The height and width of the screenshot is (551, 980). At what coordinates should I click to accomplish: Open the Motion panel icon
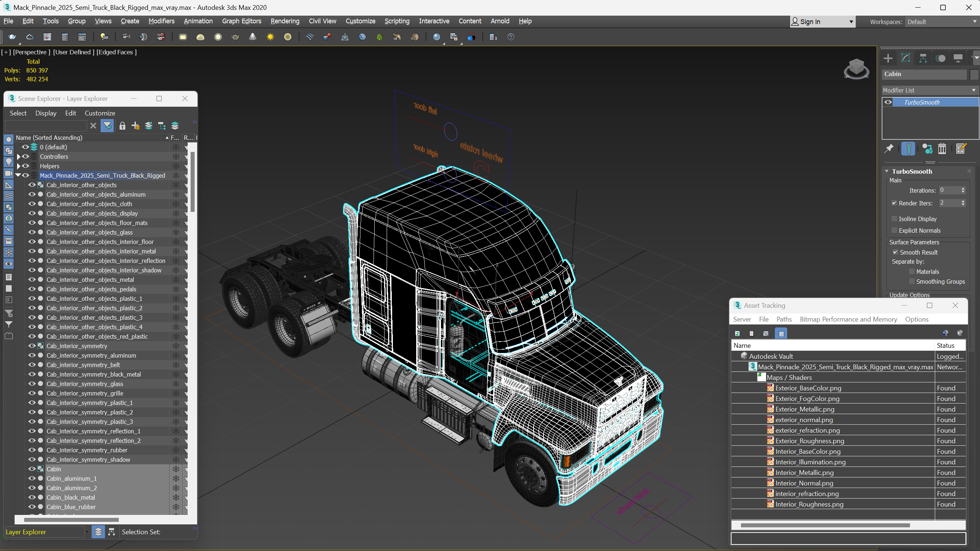click(x=940, y=58)
